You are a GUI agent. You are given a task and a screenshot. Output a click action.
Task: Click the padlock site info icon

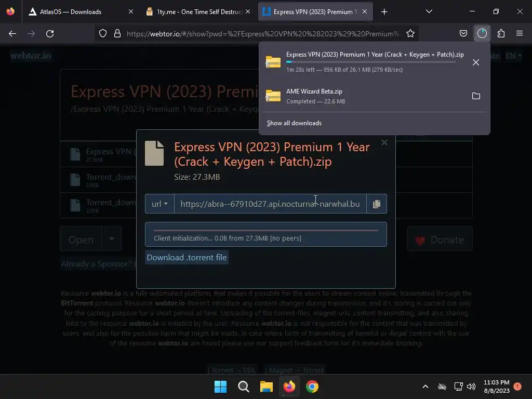pos(117,34)
